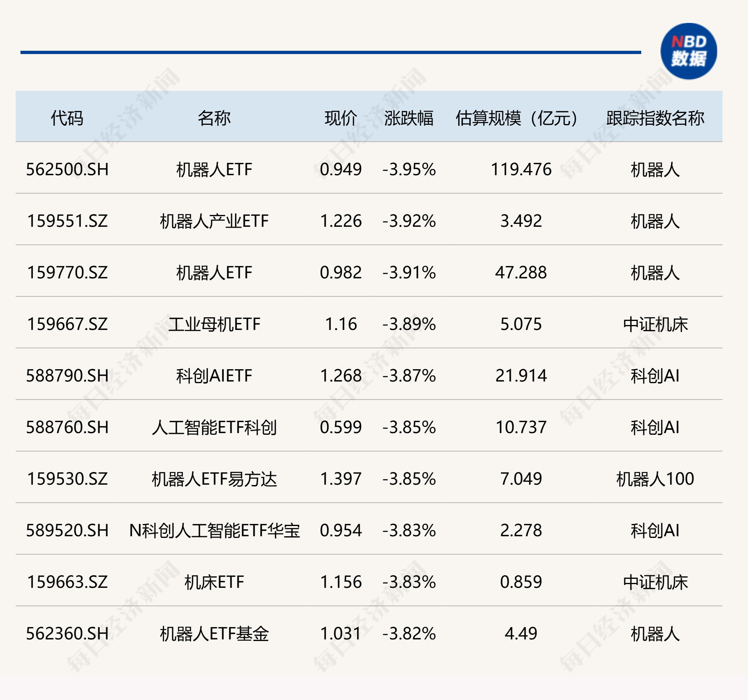
Task: Click the scale value 4.49
Action: coord(521,634)
